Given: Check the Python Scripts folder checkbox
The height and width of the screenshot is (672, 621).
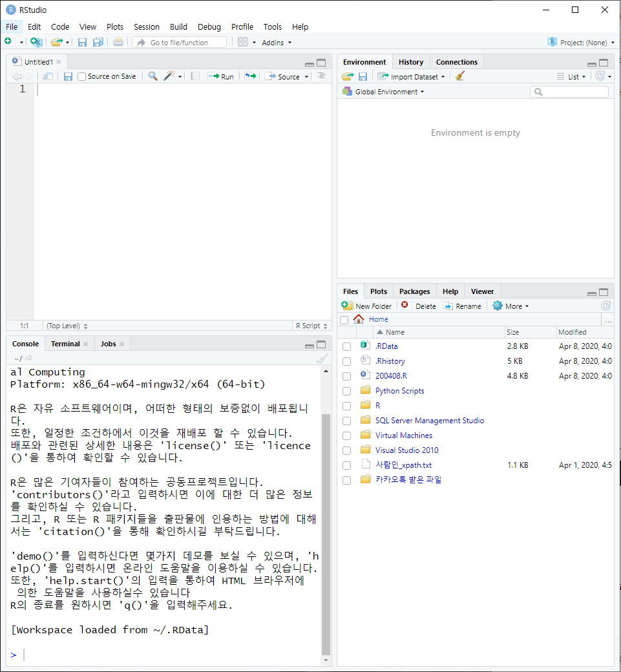Looking at the screenshot, I should pyautogui.click(x=347, y=391).
